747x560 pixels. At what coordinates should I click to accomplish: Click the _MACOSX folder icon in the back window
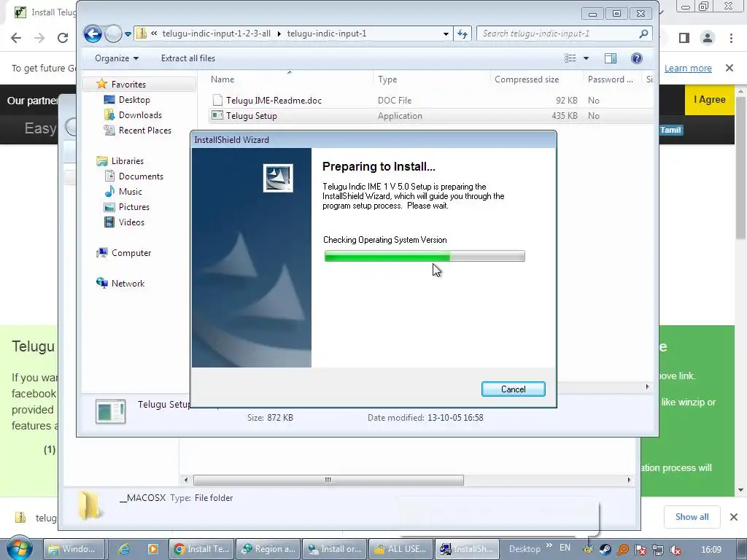[90, 505]
